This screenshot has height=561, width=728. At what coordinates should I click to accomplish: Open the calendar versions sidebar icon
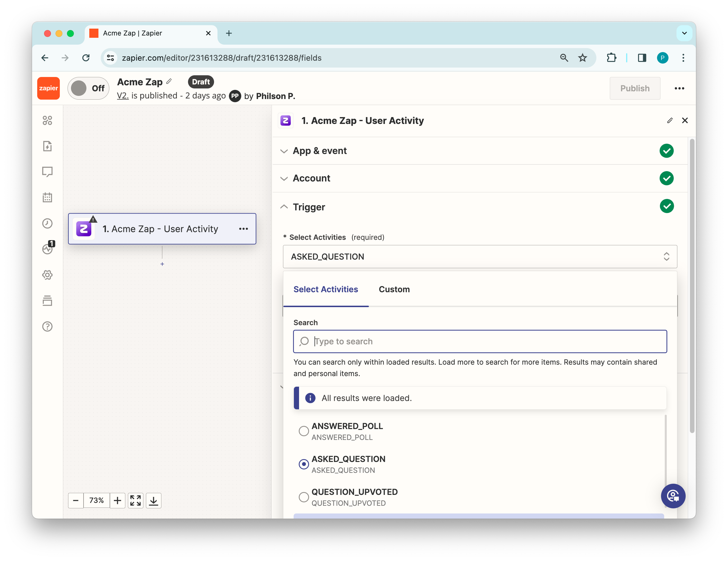click(x=47, y=197)
